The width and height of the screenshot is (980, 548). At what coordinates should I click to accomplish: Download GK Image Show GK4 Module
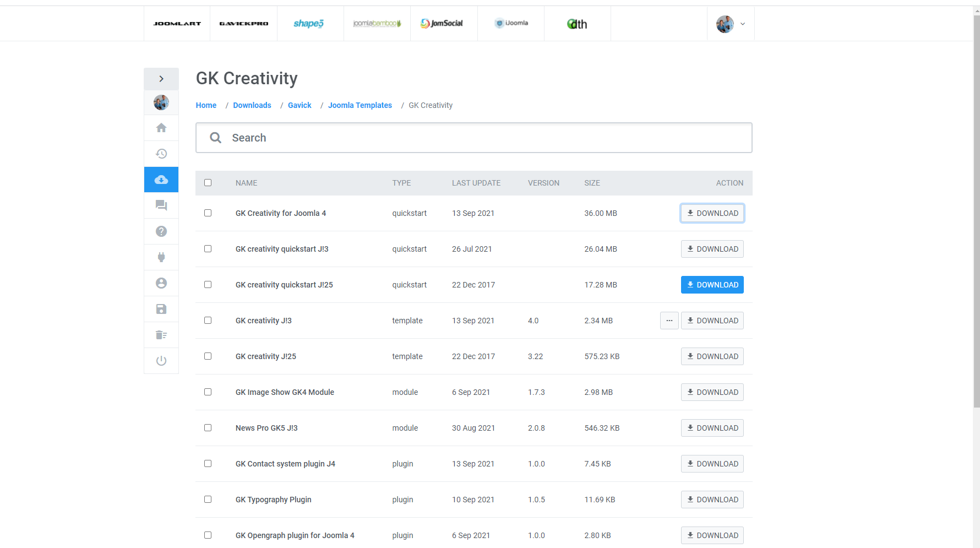[712, 392]
